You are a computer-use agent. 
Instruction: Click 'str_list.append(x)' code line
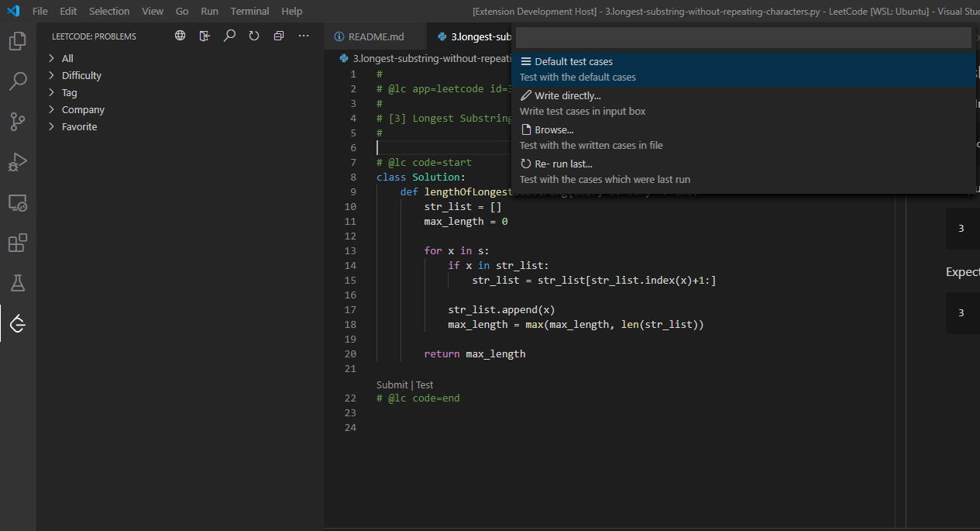[501, 309]
